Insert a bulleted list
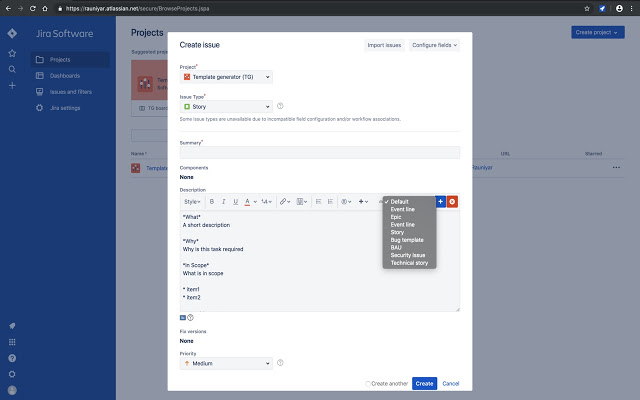 click(x=318, y=202)
